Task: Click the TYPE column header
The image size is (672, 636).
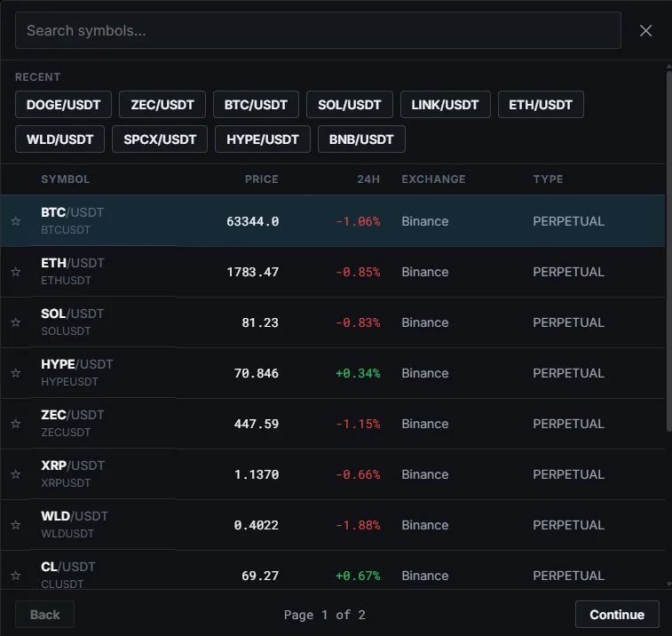Action: [548, 179]
